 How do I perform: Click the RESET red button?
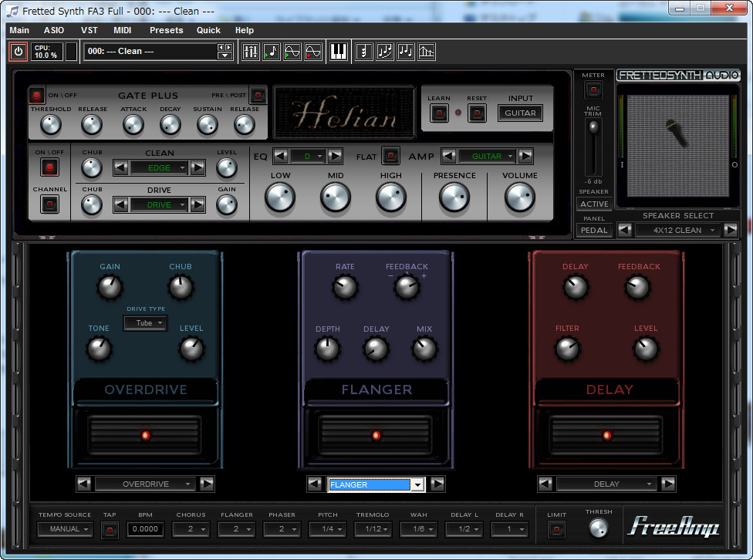click(x=477, y=113)
